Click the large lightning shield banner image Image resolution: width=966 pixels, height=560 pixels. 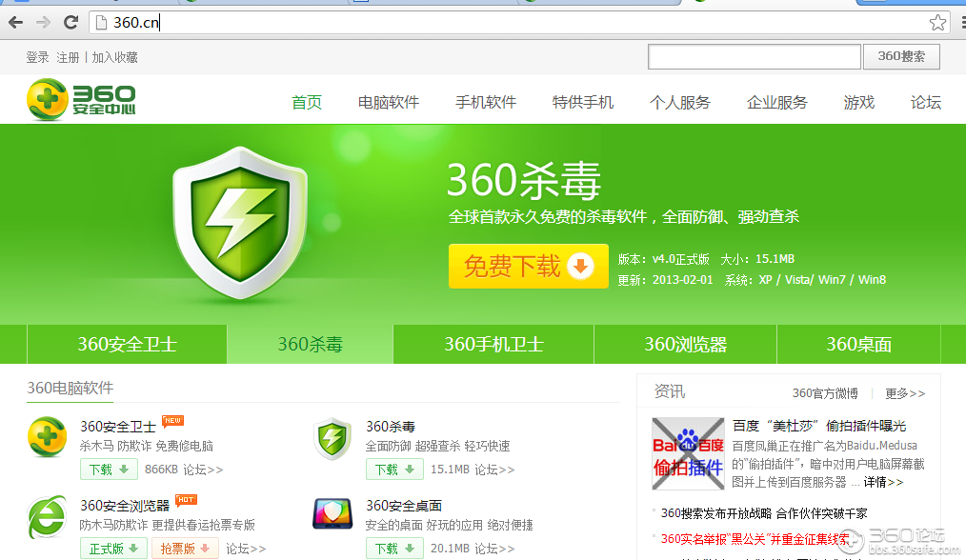tap(240, 223)
